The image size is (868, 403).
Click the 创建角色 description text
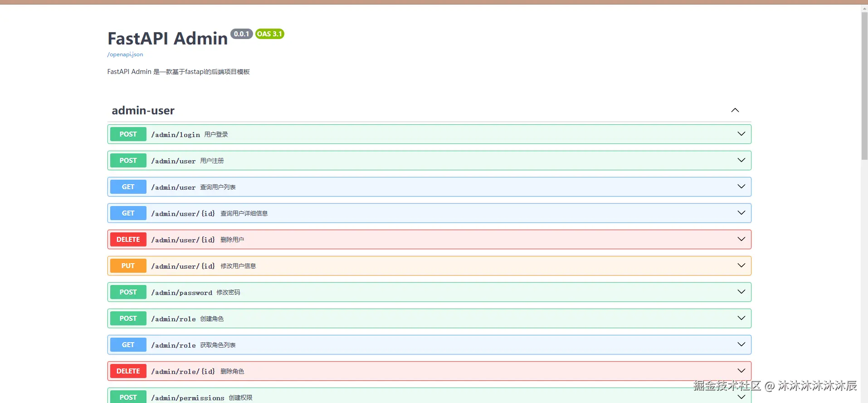[x=212, y=319]
